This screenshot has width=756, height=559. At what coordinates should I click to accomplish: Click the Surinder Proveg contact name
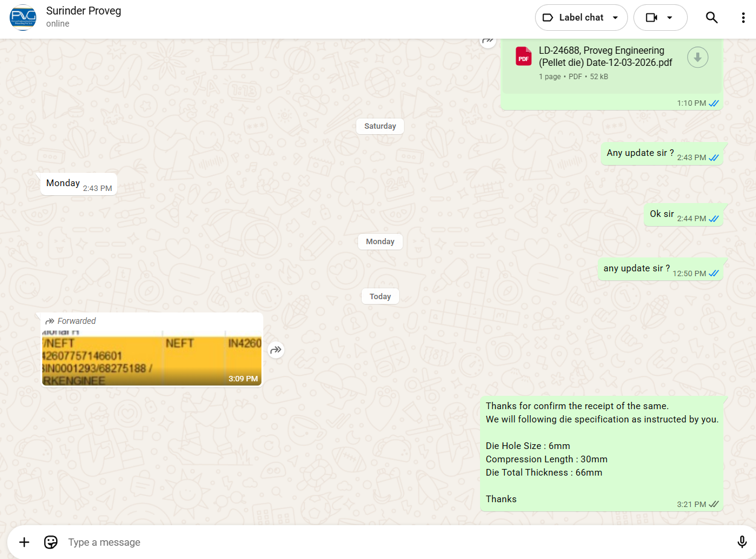pos(83,11)
